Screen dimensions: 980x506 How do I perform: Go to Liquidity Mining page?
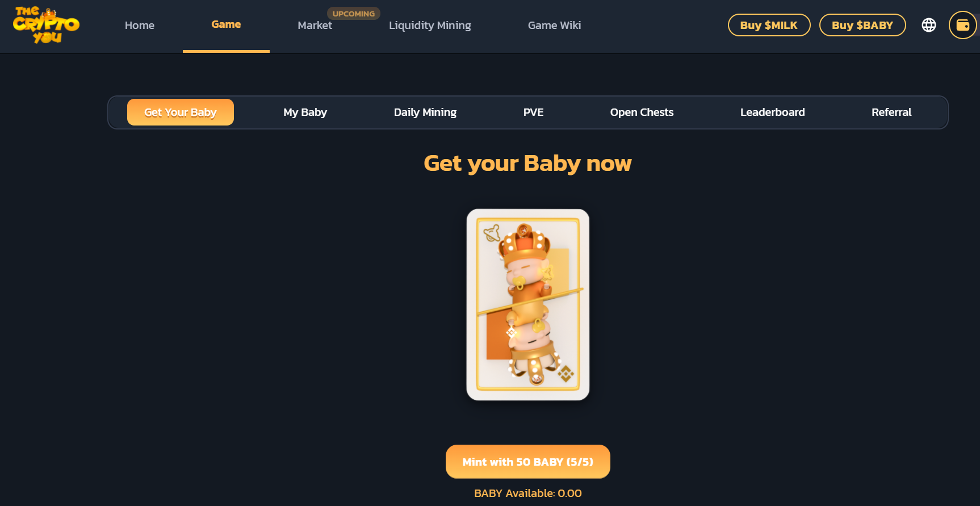[430, 26]
